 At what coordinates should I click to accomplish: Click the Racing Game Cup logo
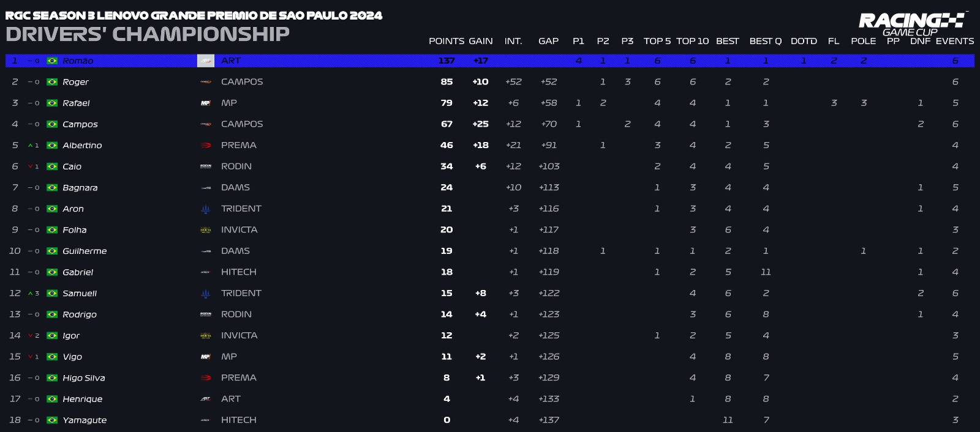point(911,24)
